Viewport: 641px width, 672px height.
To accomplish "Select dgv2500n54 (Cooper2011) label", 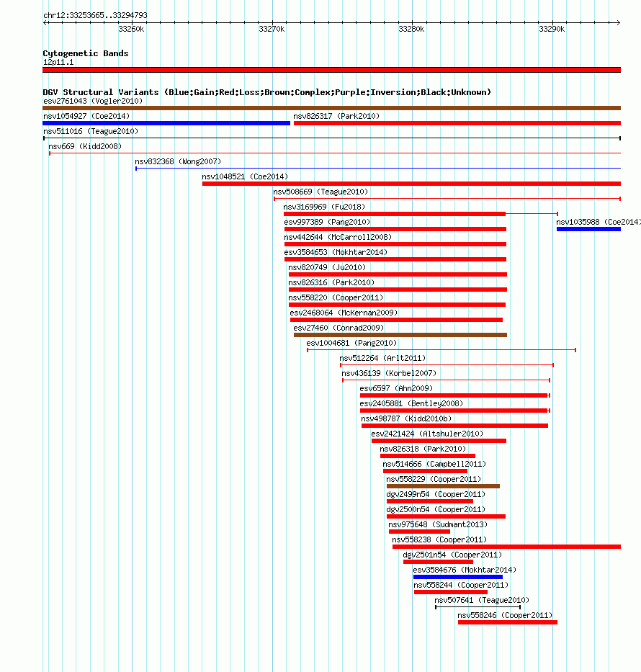I will pyautogui.click(x=436, y=509).
